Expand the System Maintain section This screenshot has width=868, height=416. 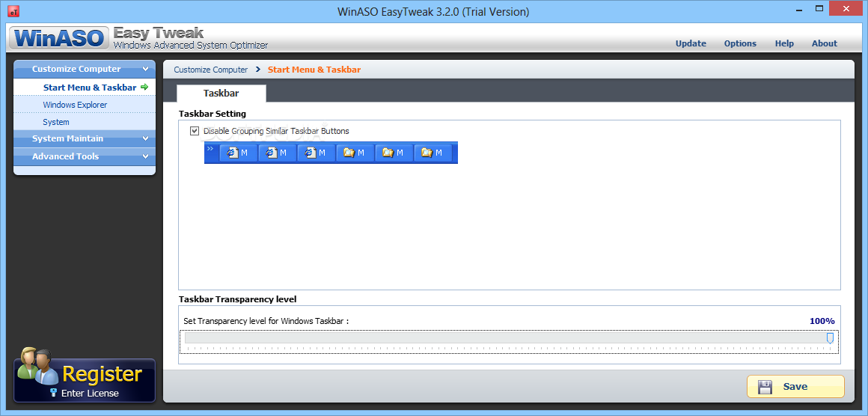[x=85, y=139]
